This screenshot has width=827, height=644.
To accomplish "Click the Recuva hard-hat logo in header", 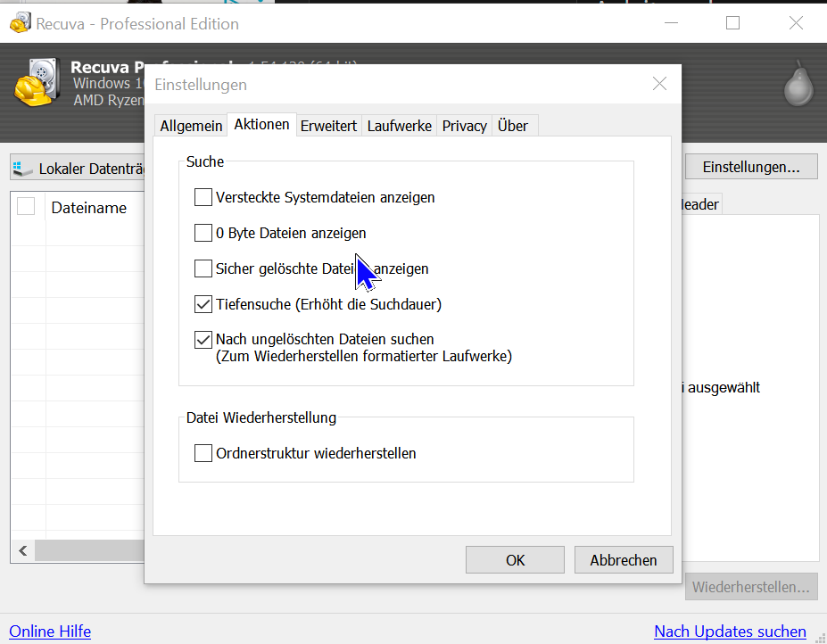I will tap(37, 82).
